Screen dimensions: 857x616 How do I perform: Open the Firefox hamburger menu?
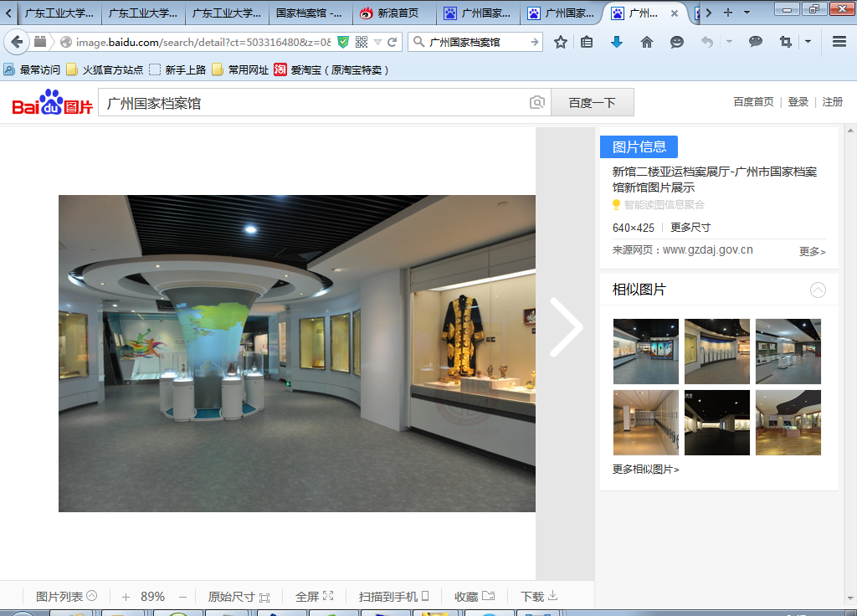coord(839,42)
